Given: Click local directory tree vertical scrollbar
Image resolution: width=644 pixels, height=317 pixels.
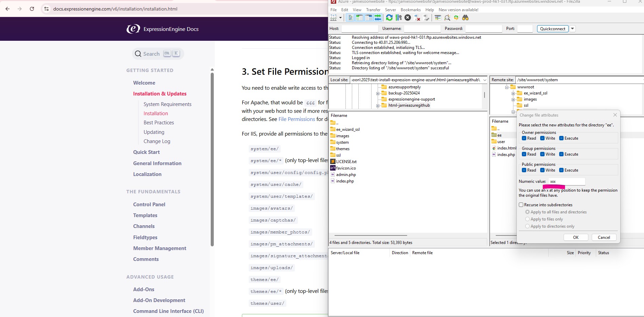Looking at the screenshot, I should (485, 95).
